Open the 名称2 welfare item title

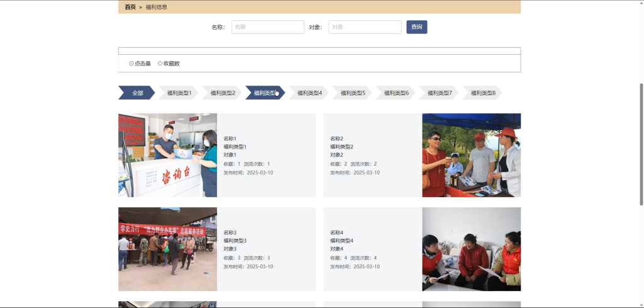tap(336, 139)
